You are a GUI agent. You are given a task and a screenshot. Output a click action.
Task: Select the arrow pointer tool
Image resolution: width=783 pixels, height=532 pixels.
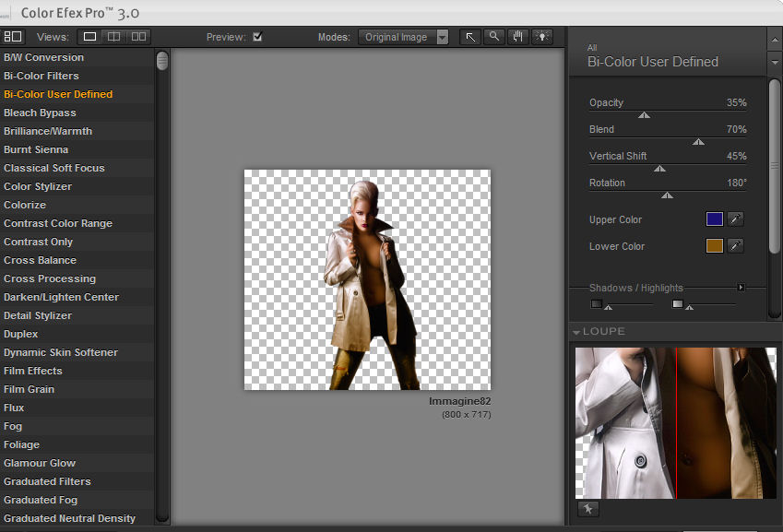[x=470, y=37]
